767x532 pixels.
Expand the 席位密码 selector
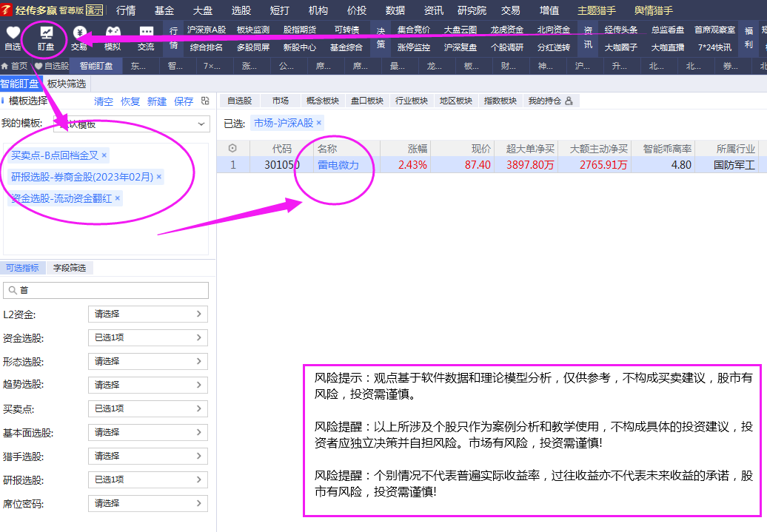point(148,504)
